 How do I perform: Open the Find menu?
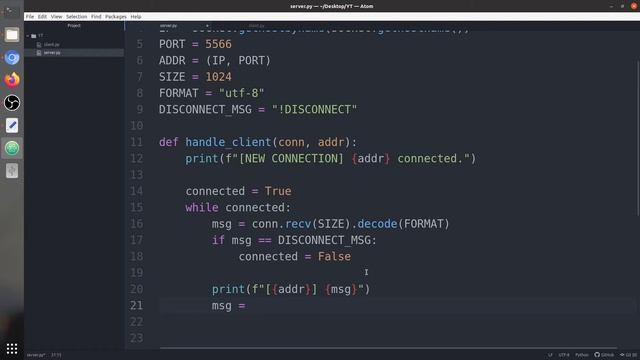[96, 17]
